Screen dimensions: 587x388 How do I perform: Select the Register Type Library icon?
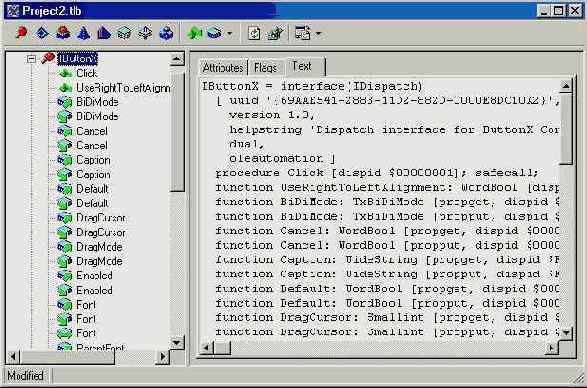(276, 33)
